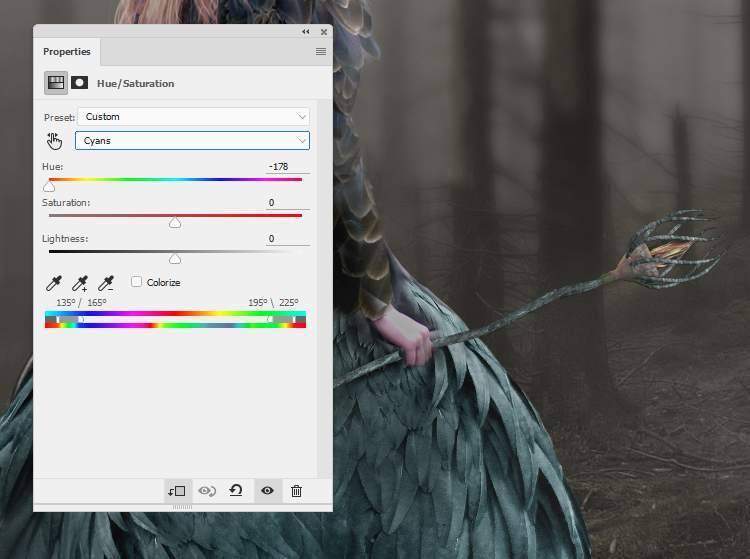Clip adjustment to layer below

[177, 491]
